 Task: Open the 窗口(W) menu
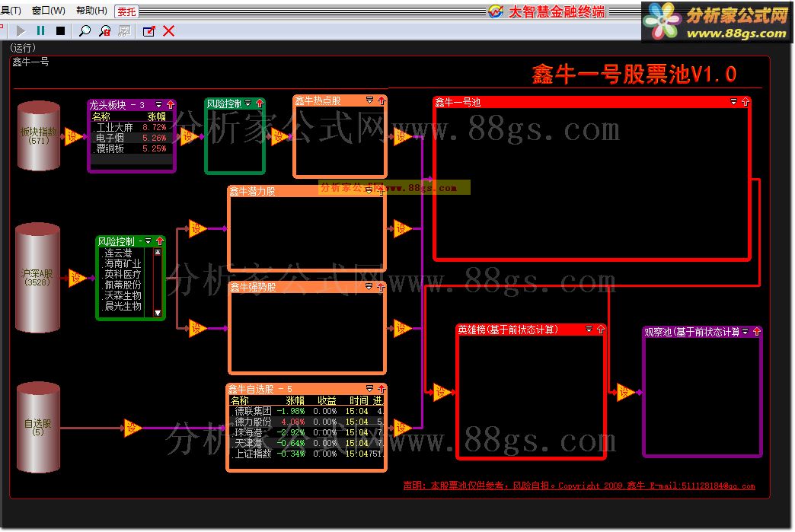coord(48,10)
